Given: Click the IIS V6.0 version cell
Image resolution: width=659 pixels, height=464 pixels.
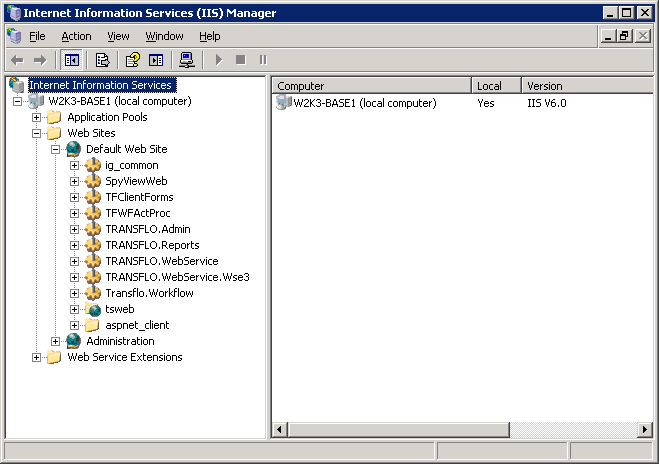Looking at the screenshot, I should (x=547, y=103).
